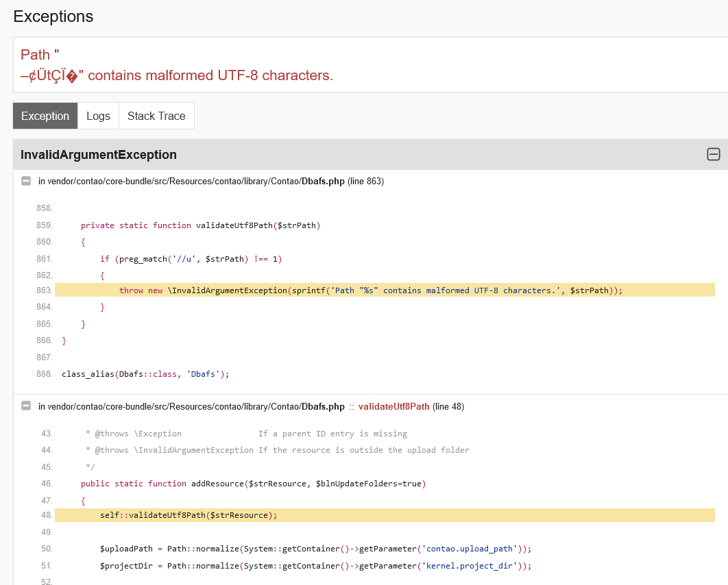The image size is (728, 585).
Task: Show the Stack Trace tab
Action: tap(156, 116)
